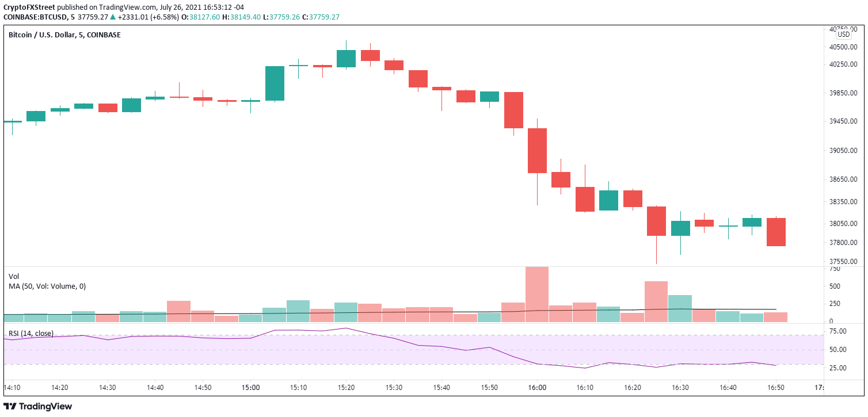The width and height of the screenshot is (868, 417).
Task: Select the large red candle at 16:00
Action: (x=537, y=151)
